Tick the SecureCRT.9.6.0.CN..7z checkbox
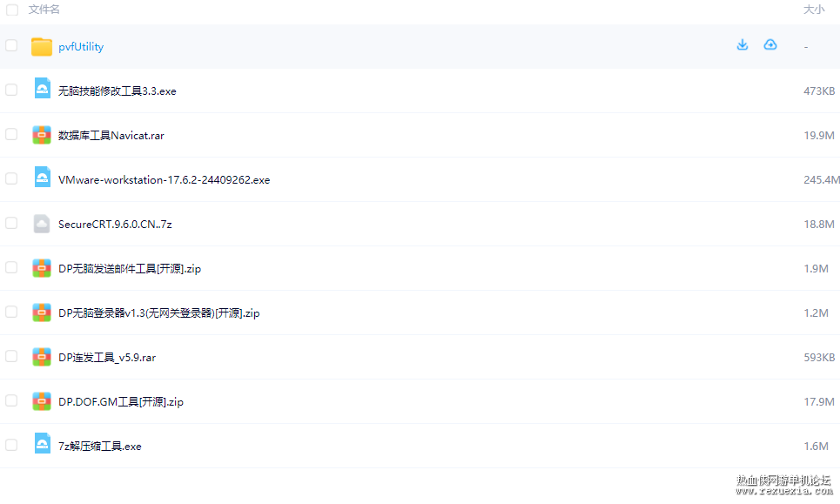Viewport: 840px width, 504px height. [x=11, y=223]
